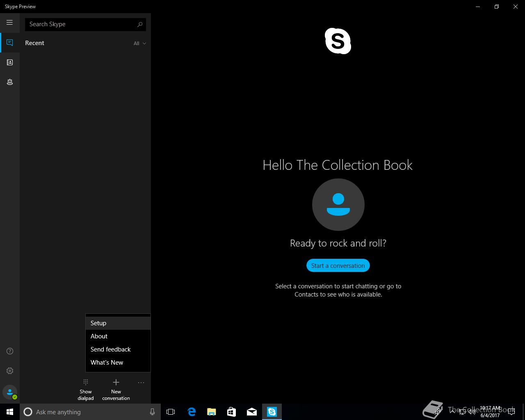Open the Contacts list icon
This screenshot has height=420, width=525.
(10, 62)
